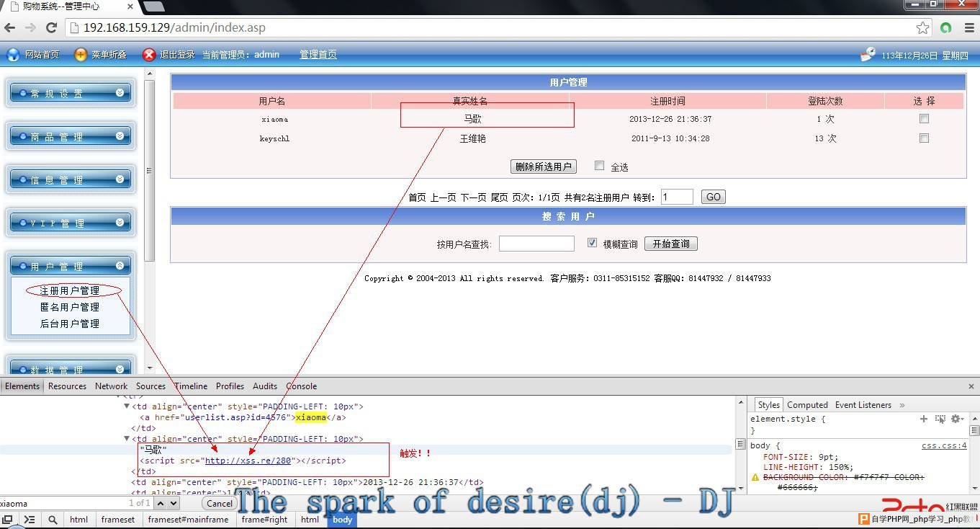Check the 全选 select-all checkbox
Viewport: 980px width, 529px height.
click(599, 166)
